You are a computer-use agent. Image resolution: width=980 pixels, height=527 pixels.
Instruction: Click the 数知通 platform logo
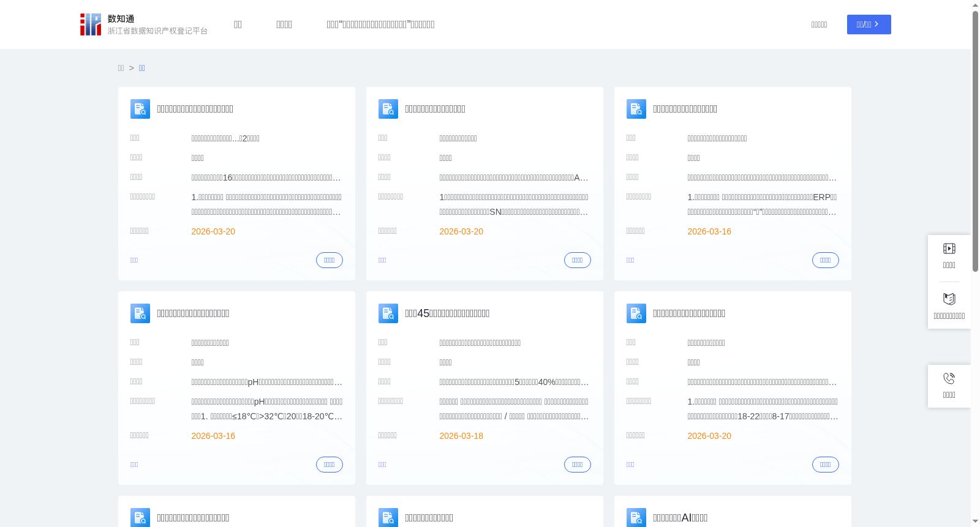pos(143,24)
